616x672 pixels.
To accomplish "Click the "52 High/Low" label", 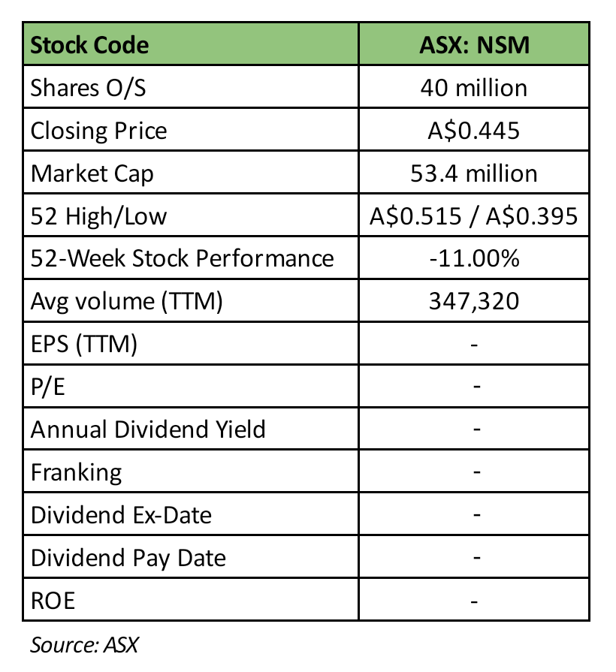I will coord(98,216).
